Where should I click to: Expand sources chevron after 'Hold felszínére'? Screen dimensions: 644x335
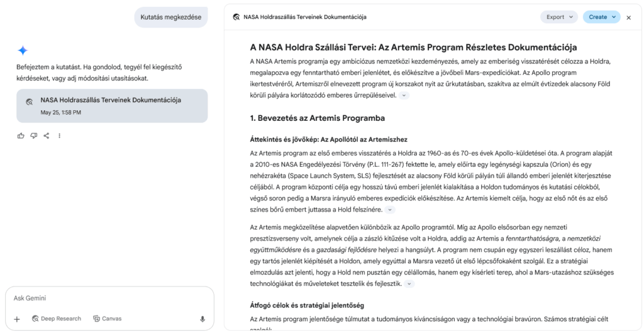[x=390, y=210]
